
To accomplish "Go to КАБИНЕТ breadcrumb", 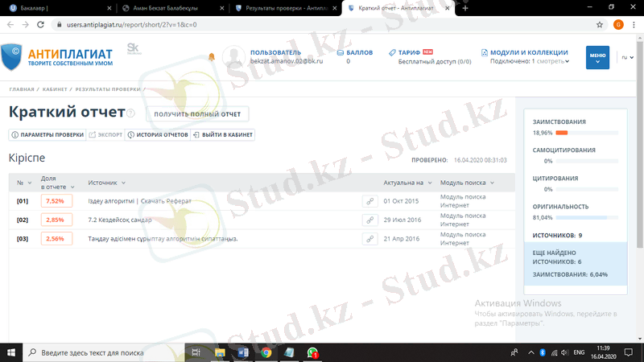I will pos(55,89).
